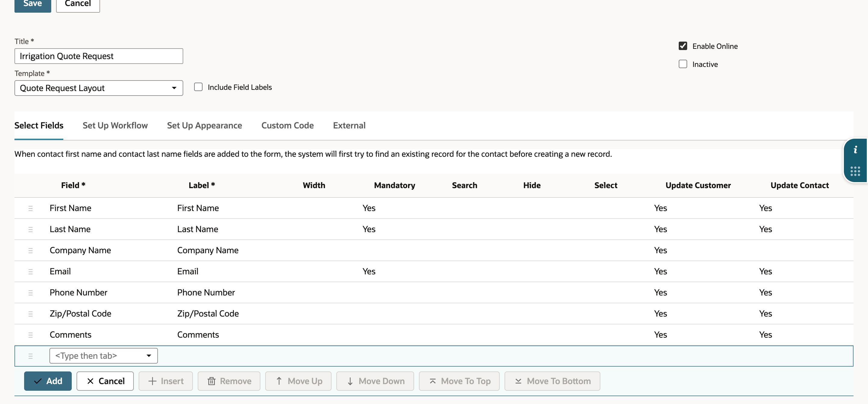868x404 pixels.
Task: Switch to the Set Up Appearance tab
Action: pos(205,125)
